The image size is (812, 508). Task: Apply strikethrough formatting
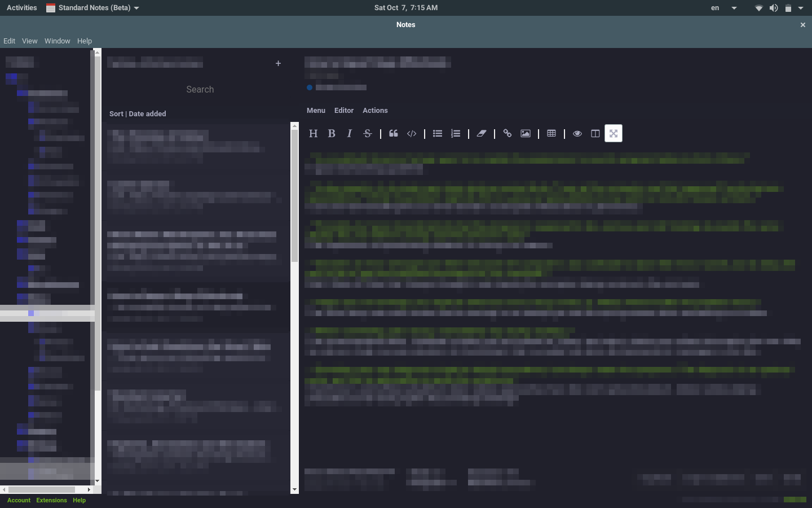368,134
